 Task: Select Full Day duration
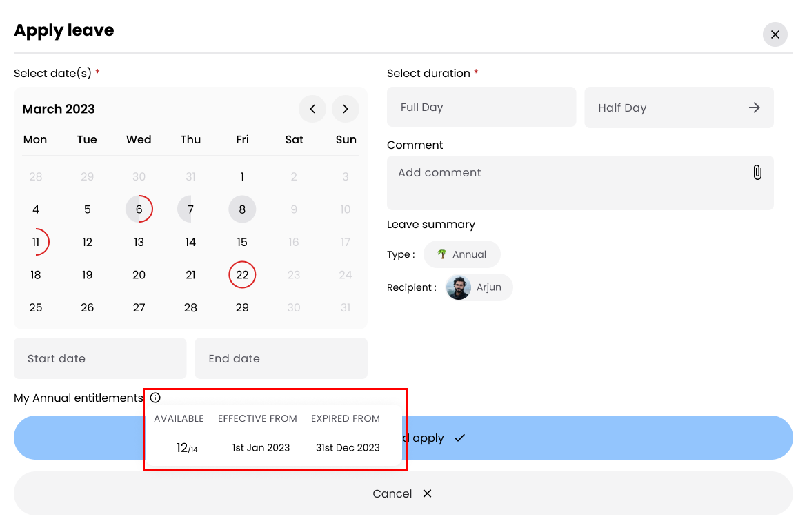481,107
